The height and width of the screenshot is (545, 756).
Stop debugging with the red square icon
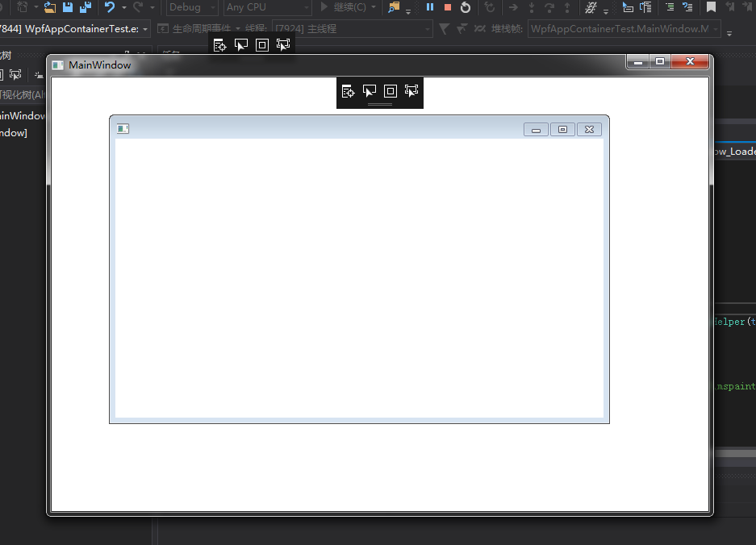448,7
